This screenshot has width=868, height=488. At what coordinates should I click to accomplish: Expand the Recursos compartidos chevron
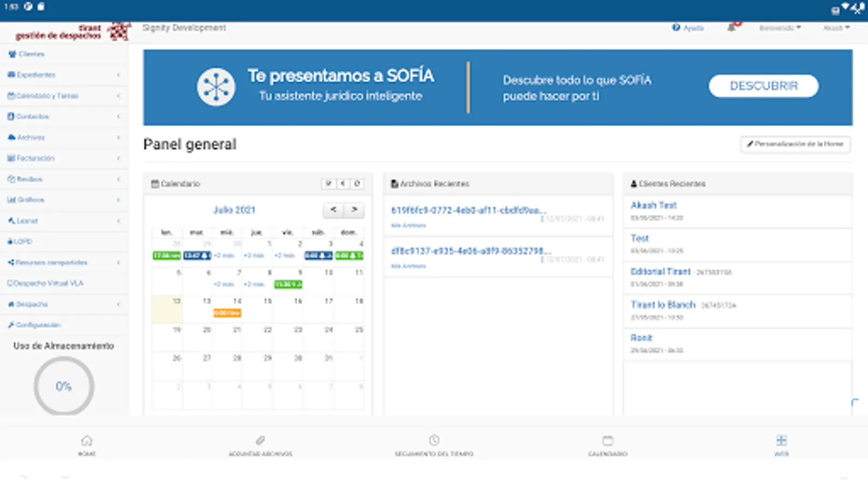click(118, 262)
